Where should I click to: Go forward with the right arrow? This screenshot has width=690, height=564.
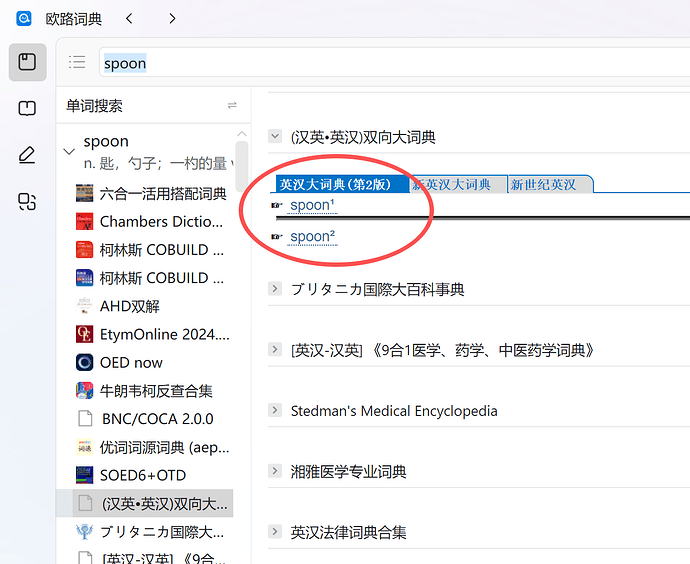pos(172,18)
